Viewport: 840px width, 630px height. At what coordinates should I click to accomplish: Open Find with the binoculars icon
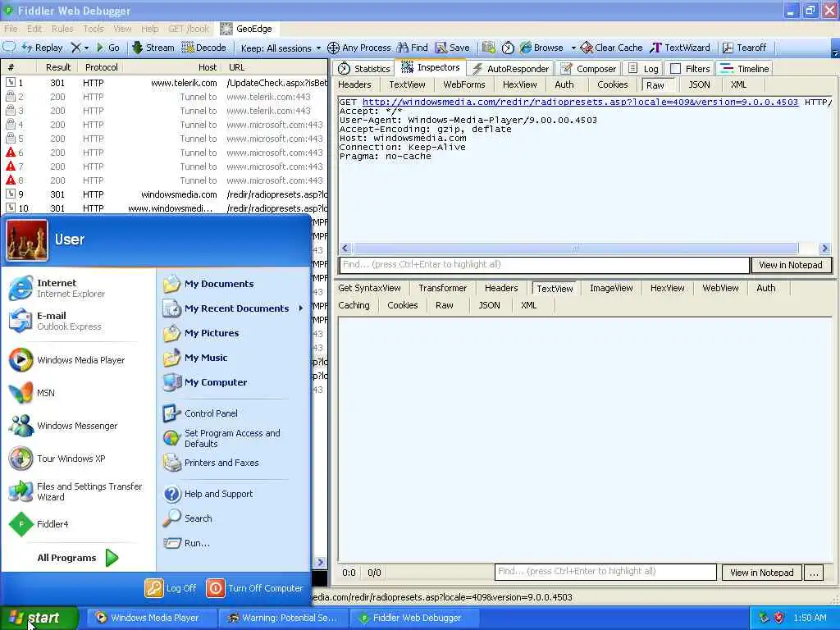click(412, 48)
